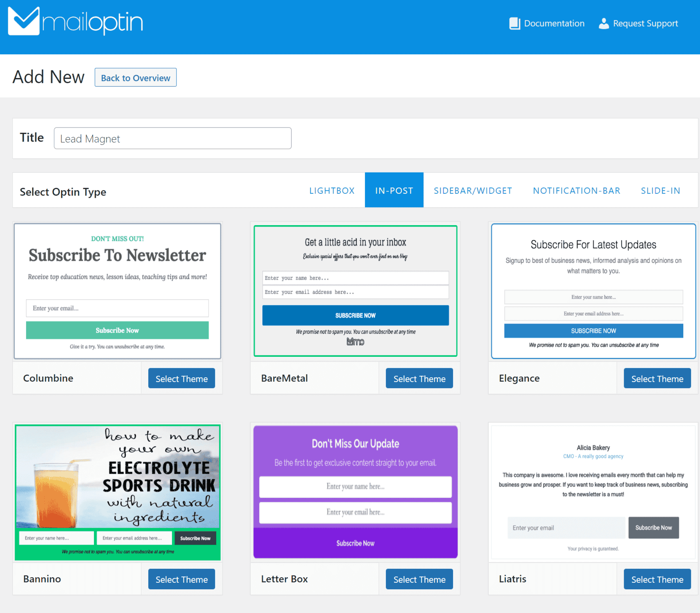Open the Slide-In optin tab

pyautogui.click(x=660, y=191)
